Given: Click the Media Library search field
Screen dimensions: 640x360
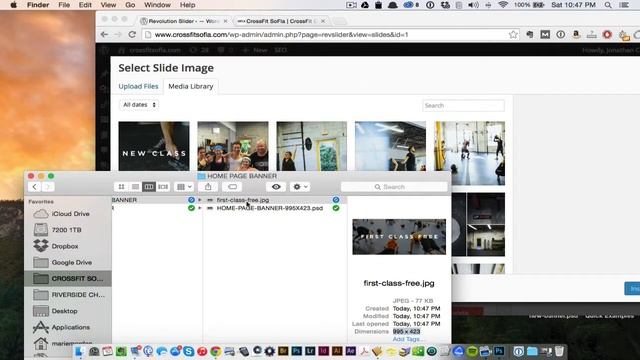Looking at the screenshot, I should tap(463, 105).
